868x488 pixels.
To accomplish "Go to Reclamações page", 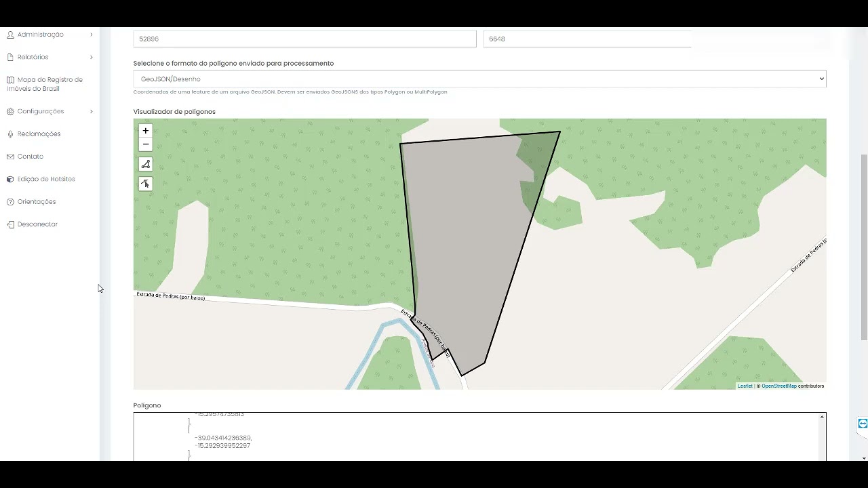I will (39, 134).
